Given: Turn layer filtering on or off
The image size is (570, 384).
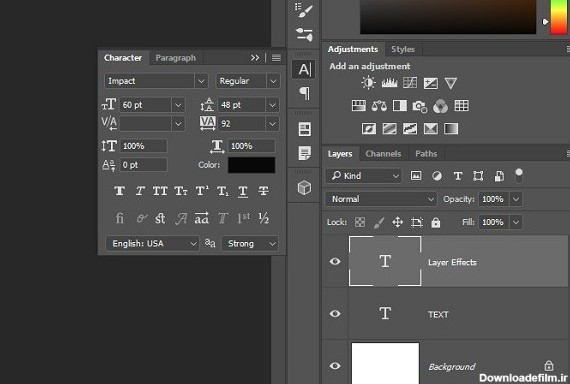Looking at the screenshot, I should [x=519, y=176].
